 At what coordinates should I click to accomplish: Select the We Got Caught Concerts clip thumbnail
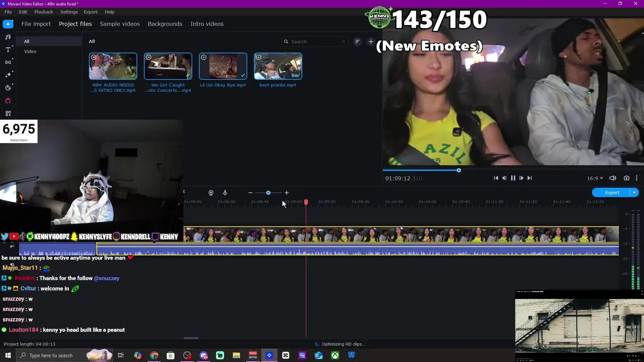168,66
